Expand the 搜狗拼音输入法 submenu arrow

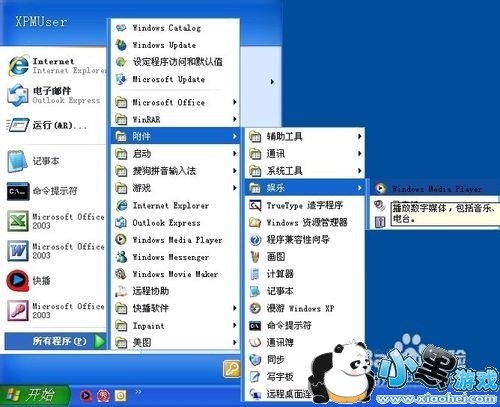click(x=235, y=171)
